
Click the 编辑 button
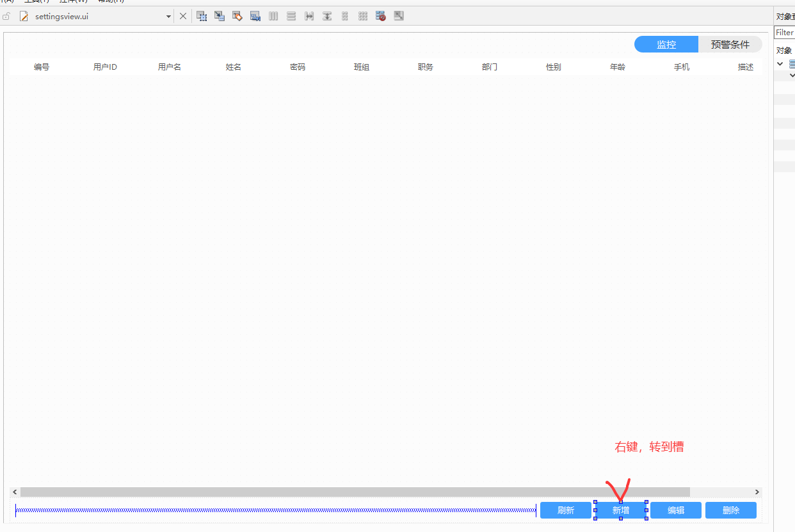click(x=676, y=510)
